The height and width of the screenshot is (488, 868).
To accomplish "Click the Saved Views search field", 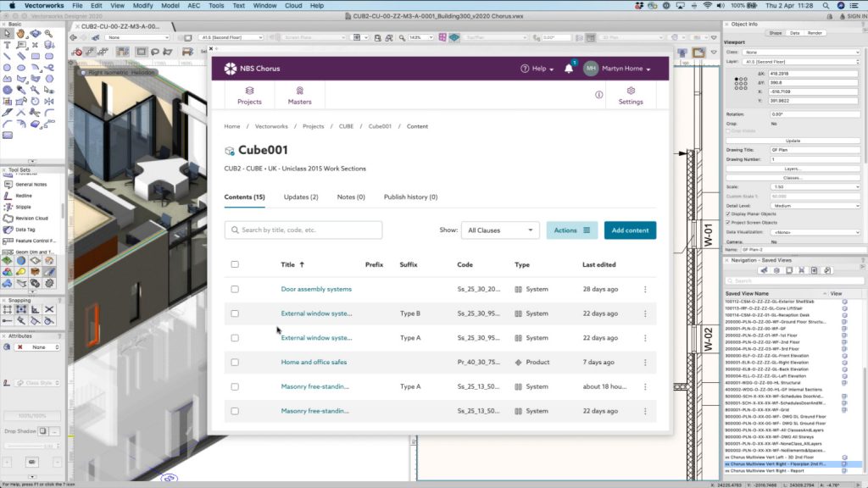I will [x=793, y=281].
